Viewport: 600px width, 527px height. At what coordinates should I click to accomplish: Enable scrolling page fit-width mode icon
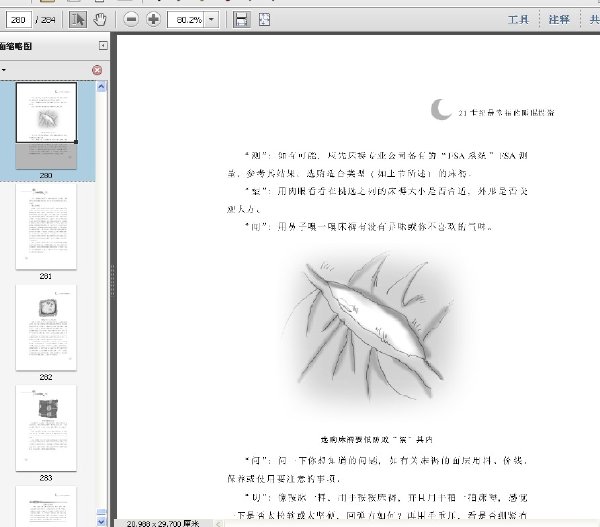[241, 20]
